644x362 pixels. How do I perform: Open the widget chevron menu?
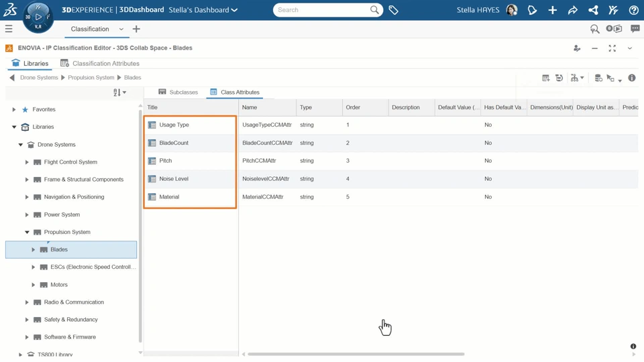pos(630,48)
